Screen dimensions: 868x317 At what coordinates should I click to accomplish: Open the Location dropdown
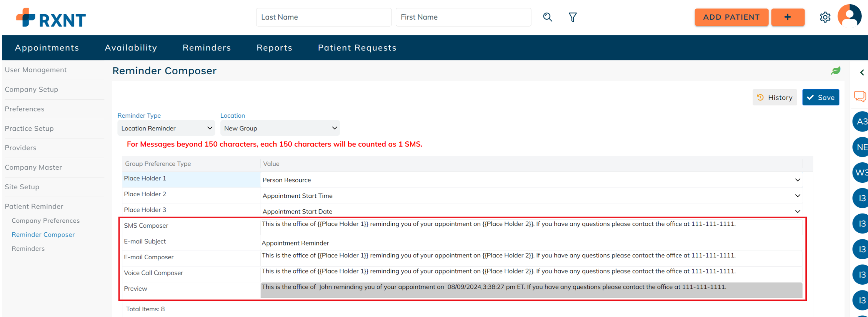point(280,128)
